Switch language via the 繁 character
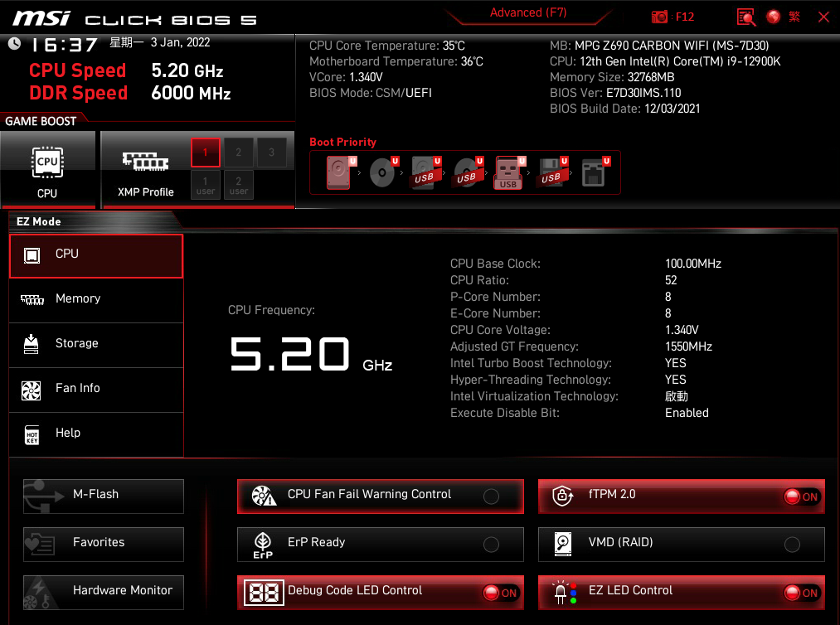This screenshot has height=625, width=840. pyautogui.click(x=794, y=17)
